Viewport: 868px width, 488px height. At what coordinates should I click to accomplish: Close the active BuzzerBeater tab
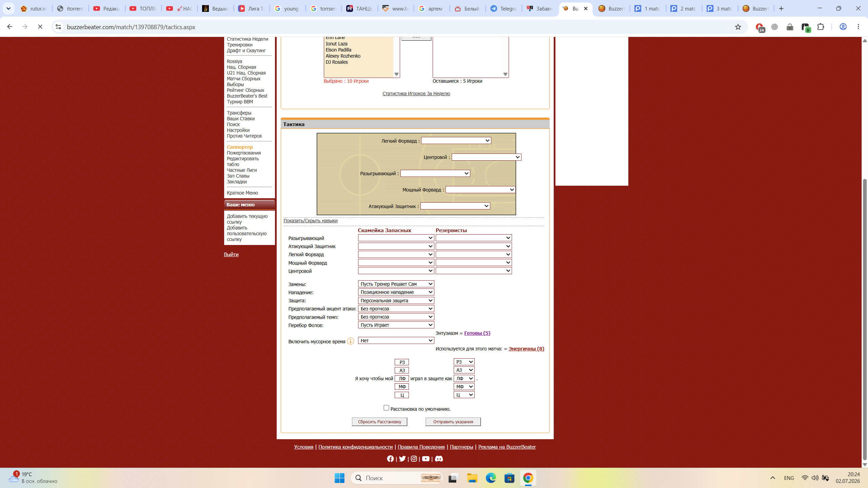click(586, 8)
